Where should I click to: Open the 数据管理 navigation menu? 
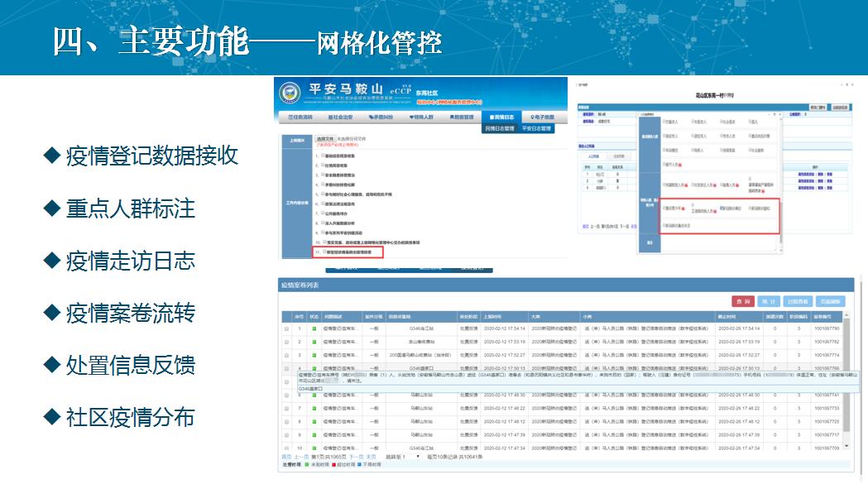pos(461,117)
